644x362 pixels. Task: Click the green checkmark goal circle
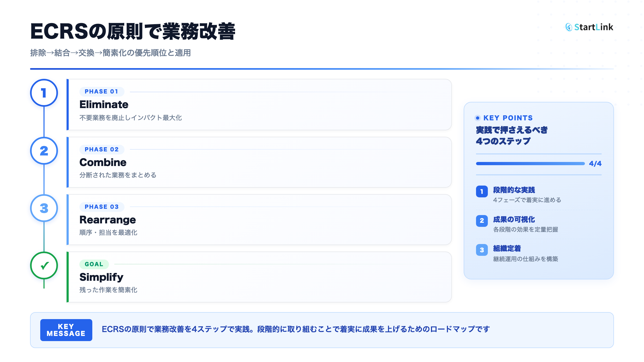point(44,265)
